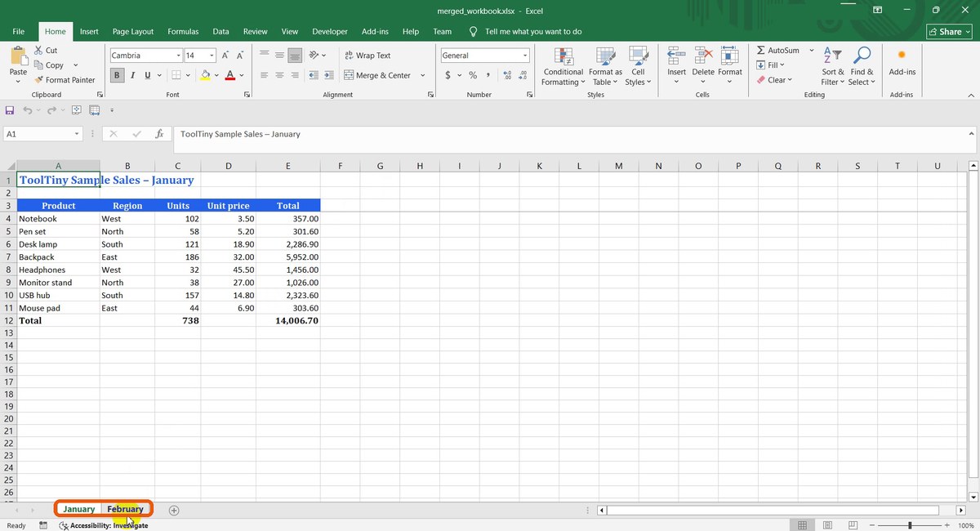Open the File tab
980x531 pixels.
tap(18, 32)
